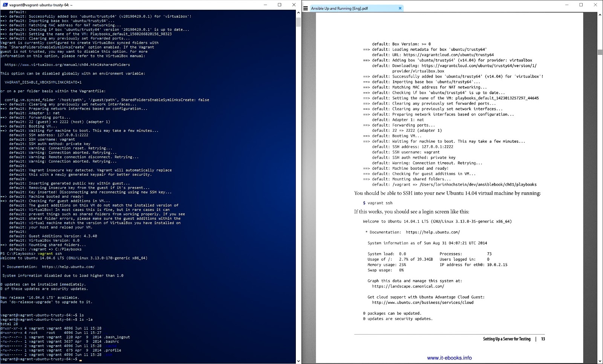Click '.bash_logout' in the terminal file listing
The width and height of the screenshot is (603, 364).
click(x=117, y=337)
